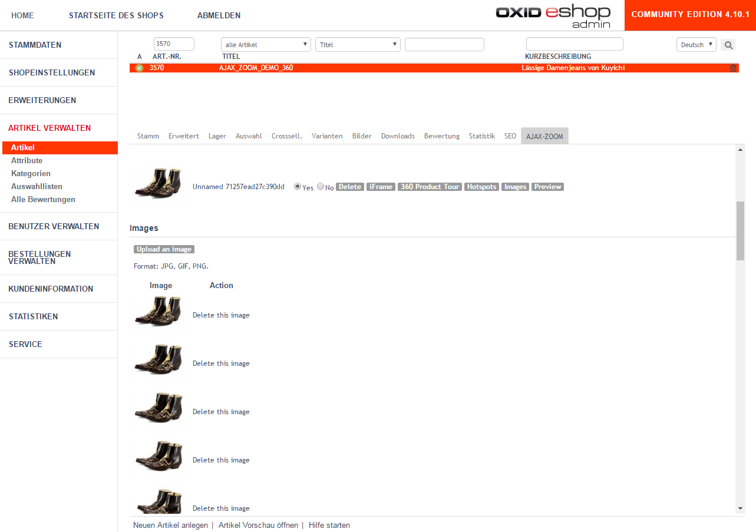Viewport: 756px width, 532px height.
Task: Select No radio for Unnamed 360 set
Action: 321,186
